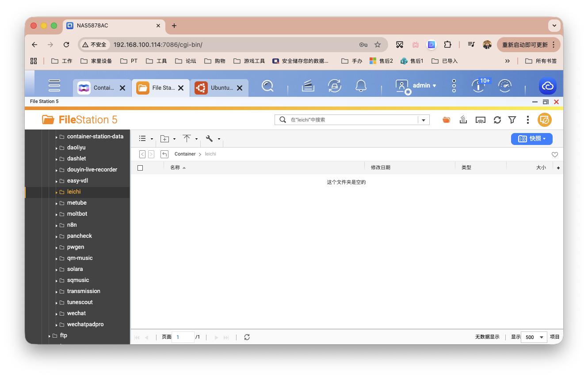
Task: Click the Container breadcrumb link
Action: coord(185,154)
